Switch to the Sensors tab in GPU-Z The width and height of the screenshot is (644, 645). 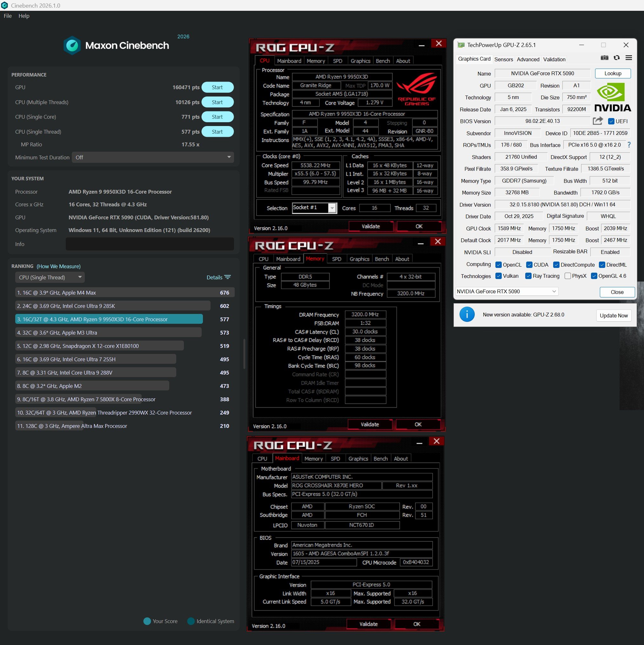(x=503, y=59)
